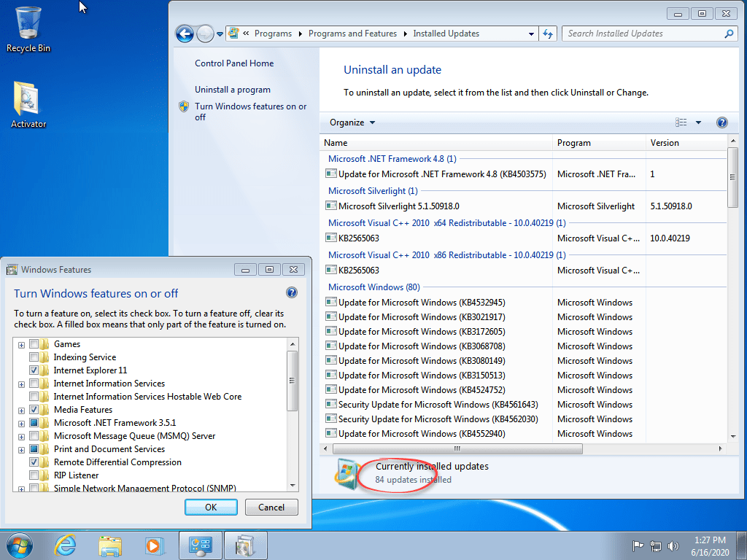Enable Microsoft Message Queue (MSMQ) Server checkbox
747x560 pixels.
click(34, 436)
